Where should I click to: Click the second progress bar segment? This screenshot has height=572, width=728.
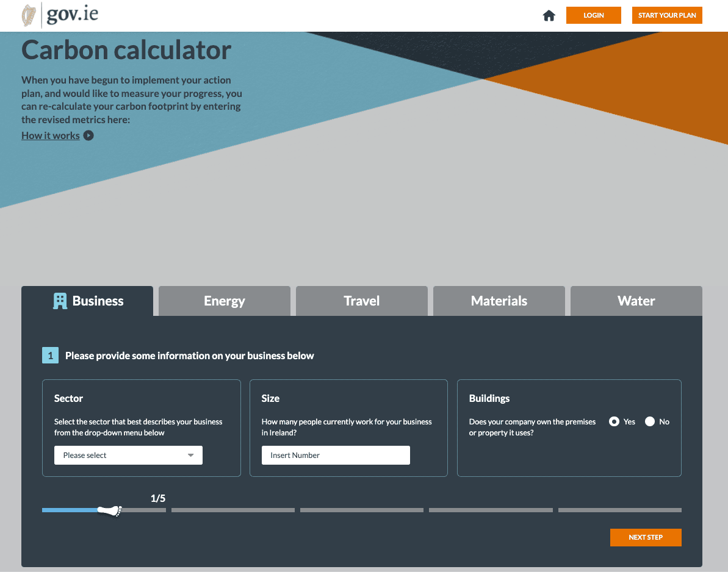pos(232,510)
